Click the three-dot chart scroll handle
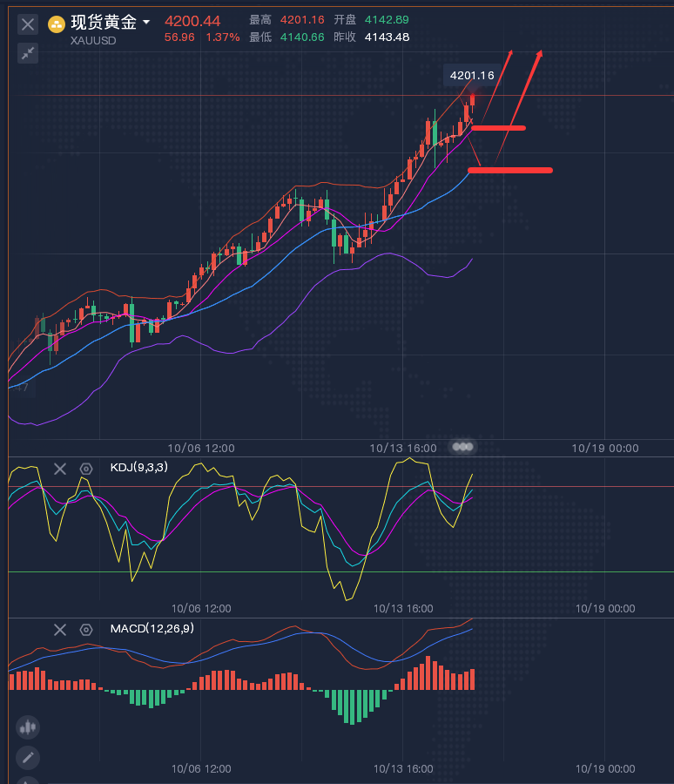This screenshot has height=784, width=674. (463, 447)
